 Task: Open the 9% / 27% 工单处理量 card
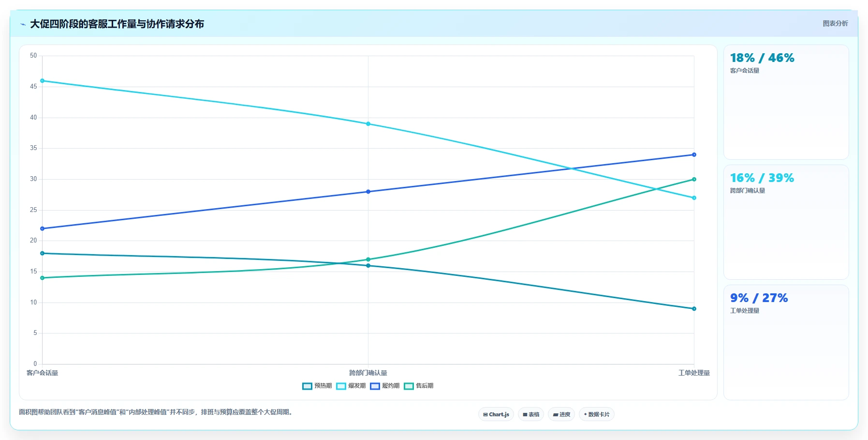coord(786,342)
